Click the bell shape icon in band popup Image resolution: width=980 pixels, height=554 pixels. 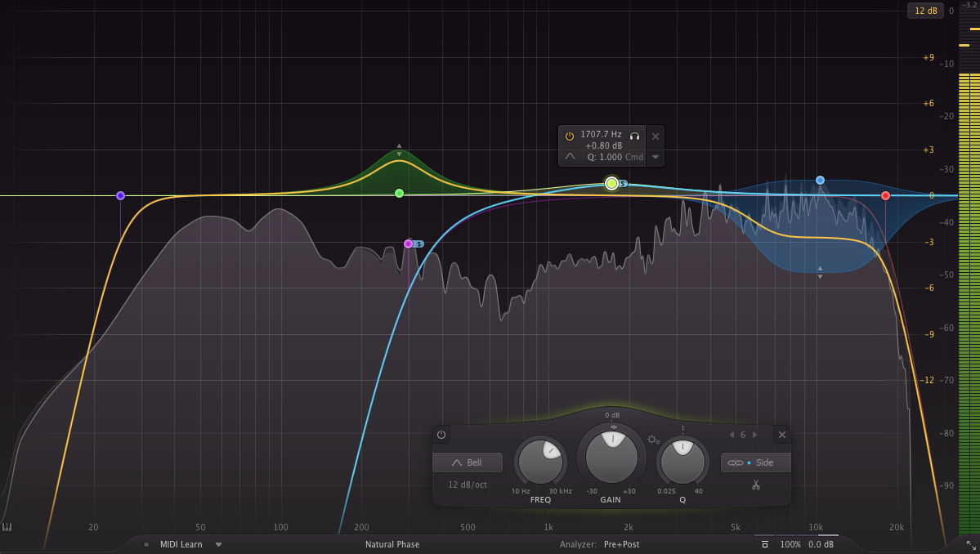pyautogui.click(x=571, y=156)
